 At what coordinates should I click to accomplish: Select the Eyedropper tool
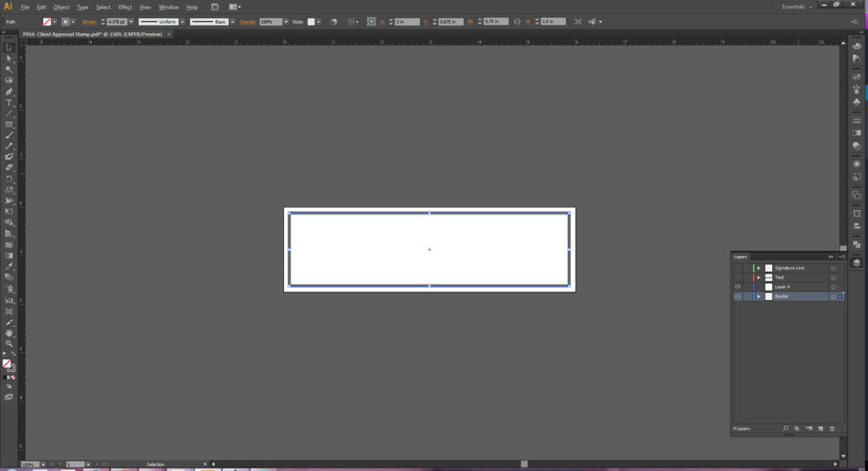(8, 266)
